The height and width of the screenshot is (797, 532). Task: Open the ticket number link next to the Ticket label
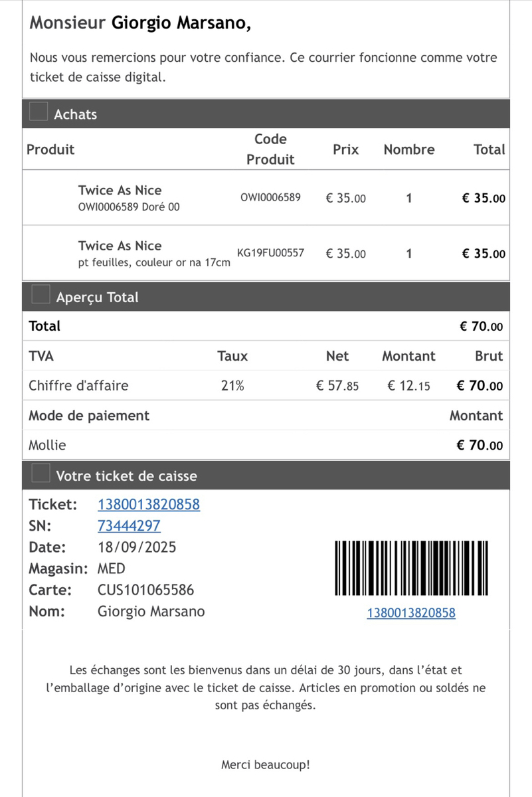click(149, 505)
